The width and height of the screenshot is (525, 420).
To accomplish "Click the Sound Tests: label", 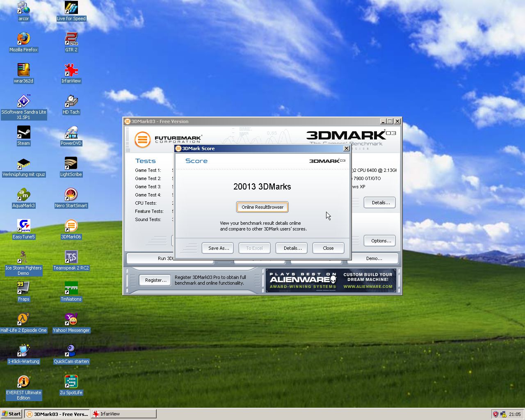I will tap(148, 219).
